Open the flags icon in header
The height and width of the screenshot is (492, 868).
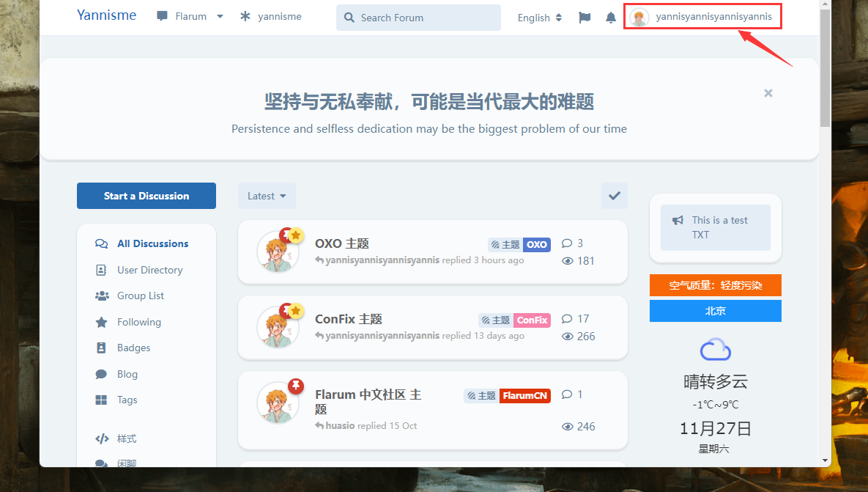point(585,18)
